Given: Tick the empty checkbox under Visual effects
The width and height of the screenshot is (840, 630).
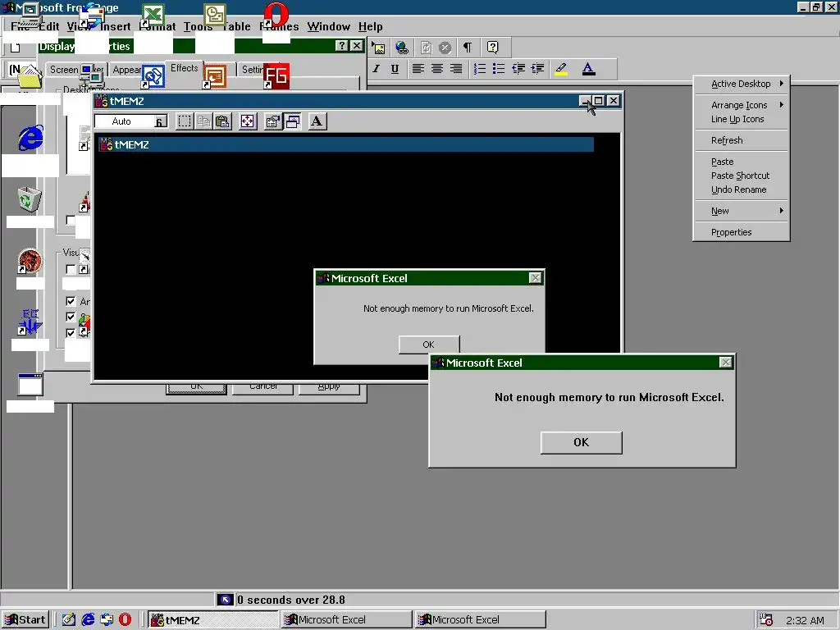Looking at the screenshot, I should click(71, 269).
